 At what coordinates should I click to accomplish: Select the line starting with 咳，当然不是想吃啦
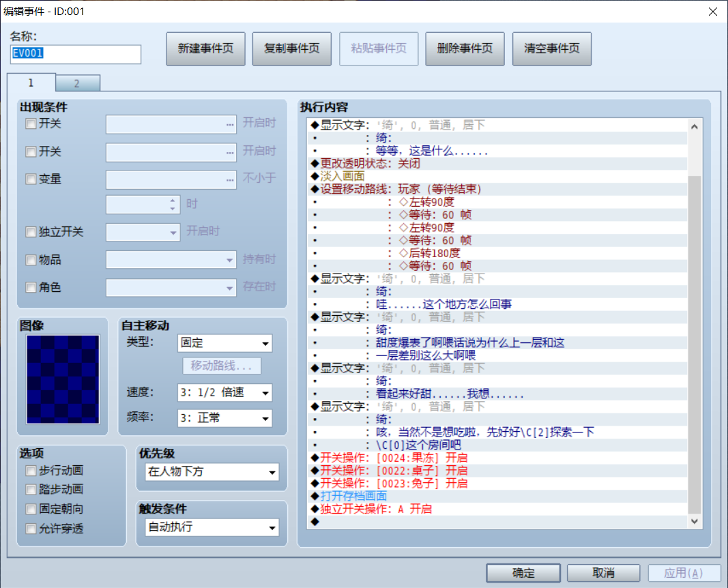[x=497, y=432]
